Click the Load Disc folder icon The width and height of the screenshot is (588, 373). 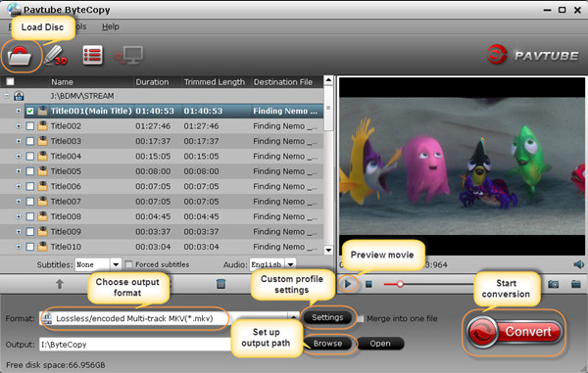[20, 56]
